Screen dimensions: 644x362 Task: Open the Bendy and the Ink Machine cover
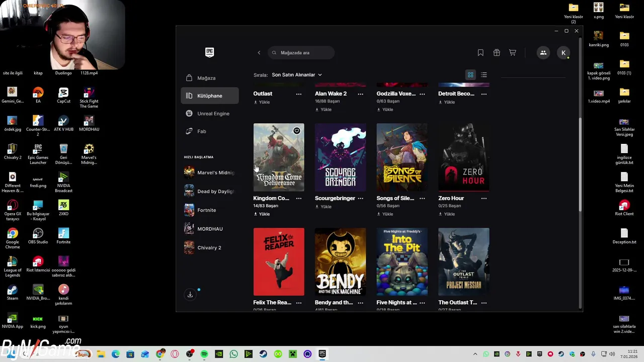[x=341, y=262]
